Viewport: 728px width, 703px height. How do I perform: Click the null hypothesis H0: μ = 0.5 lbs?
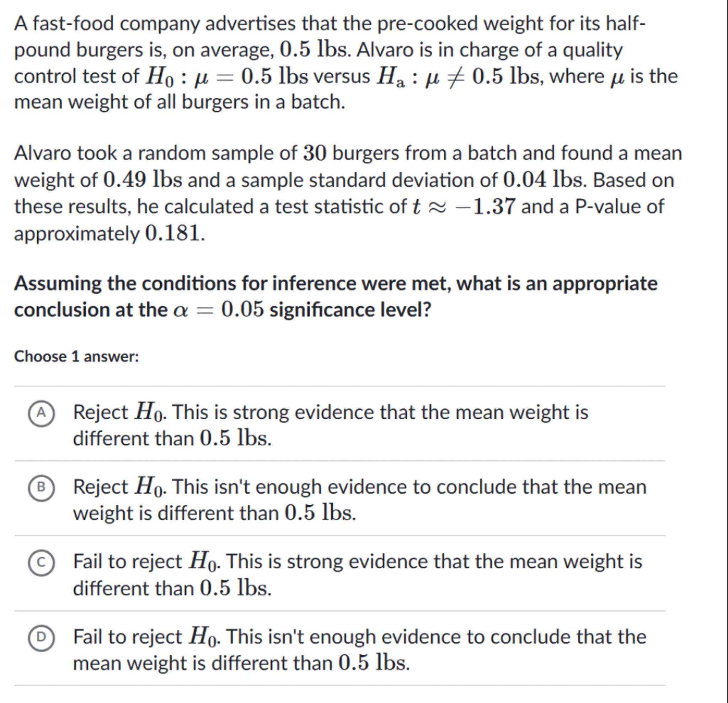coord(226,77)
